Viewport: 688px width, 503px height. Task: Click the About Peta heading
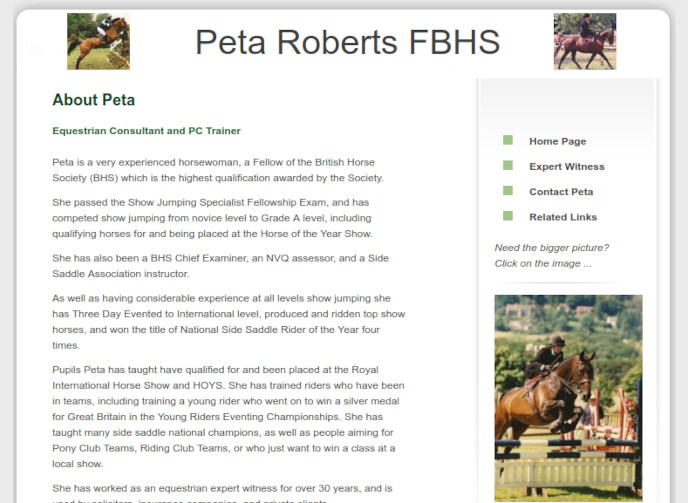pos(93,100)
